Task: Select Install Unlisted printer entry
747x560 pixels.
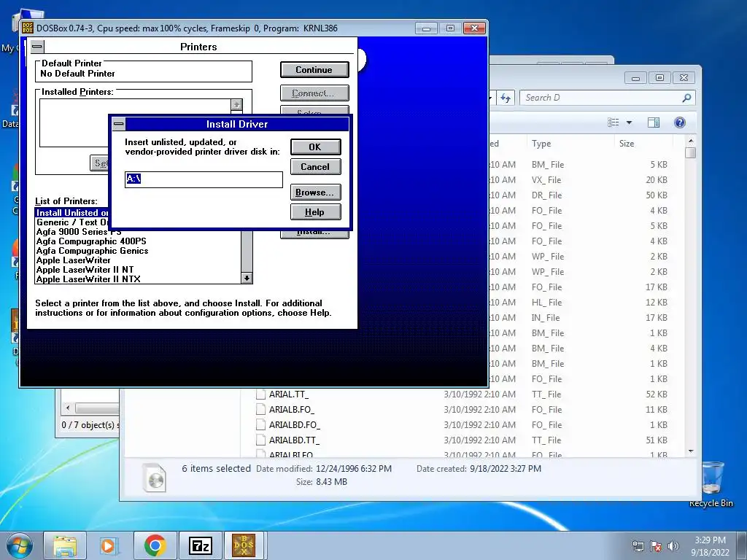Action: pos(72,213)
